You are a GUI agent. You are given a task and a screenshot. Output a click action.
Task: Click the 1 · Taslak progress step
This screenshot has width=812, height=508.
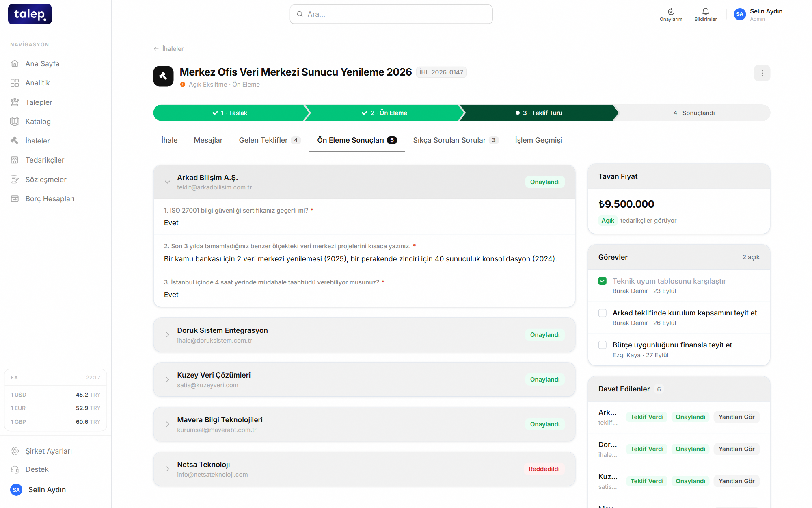[229, 113]
